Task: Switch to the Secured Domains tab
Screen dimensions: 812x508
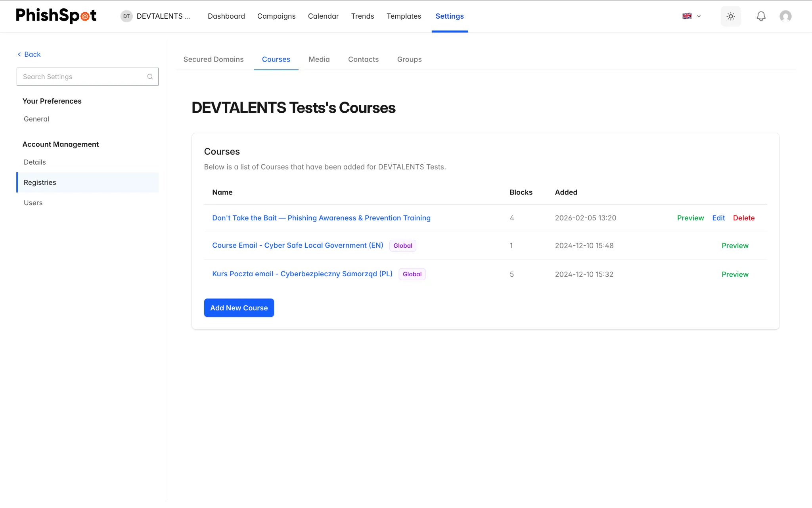Action: click(213, 59)
